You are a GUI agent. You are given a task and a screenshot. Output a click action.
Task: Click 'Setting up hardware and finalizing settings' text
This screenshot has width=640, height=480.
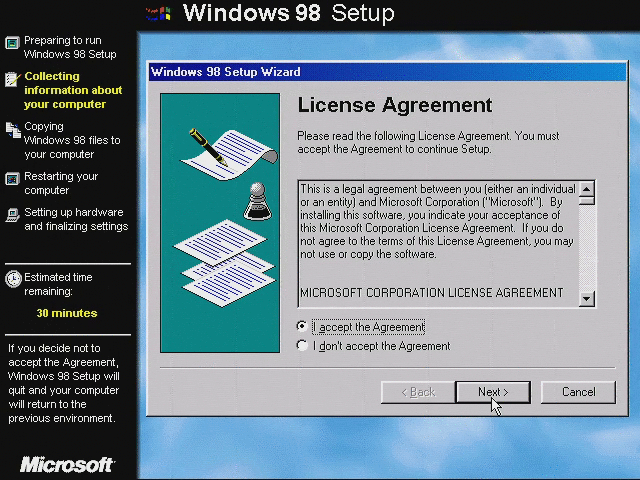pos(76,219)
